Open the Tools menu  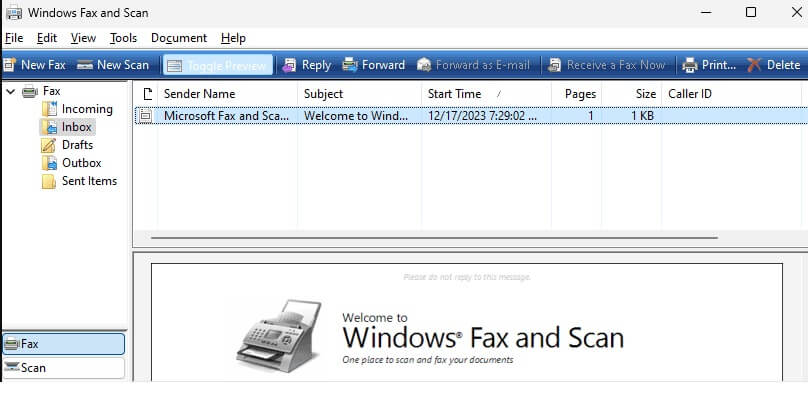click(x=123, y=38)
